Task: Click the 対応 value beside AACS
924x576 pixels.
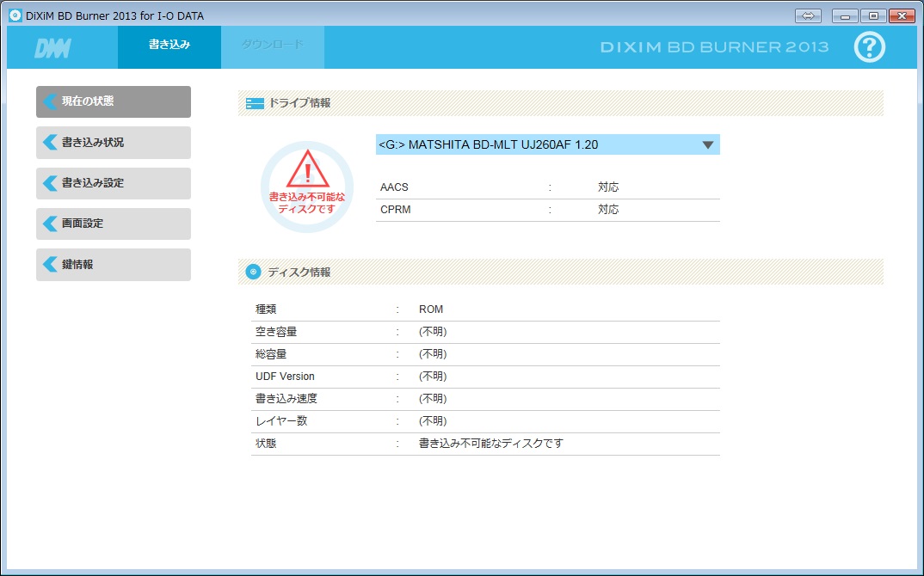Action: pos(608,187)
